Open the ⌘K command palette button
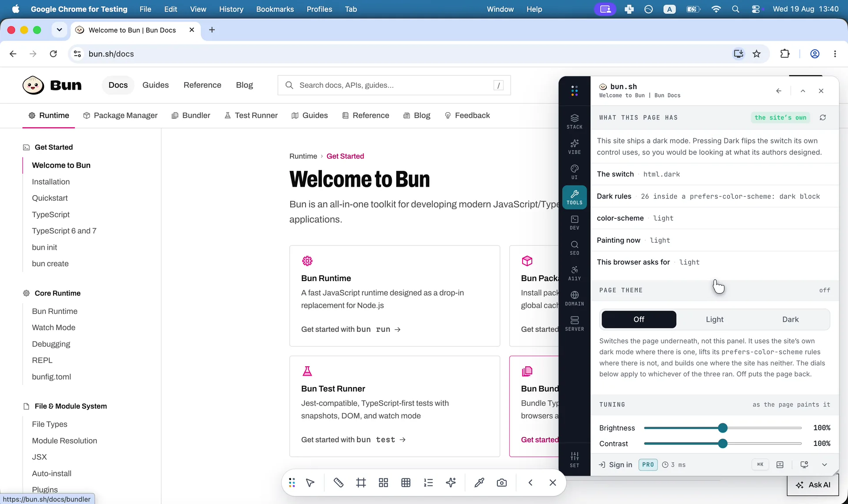 click(760, 465)
